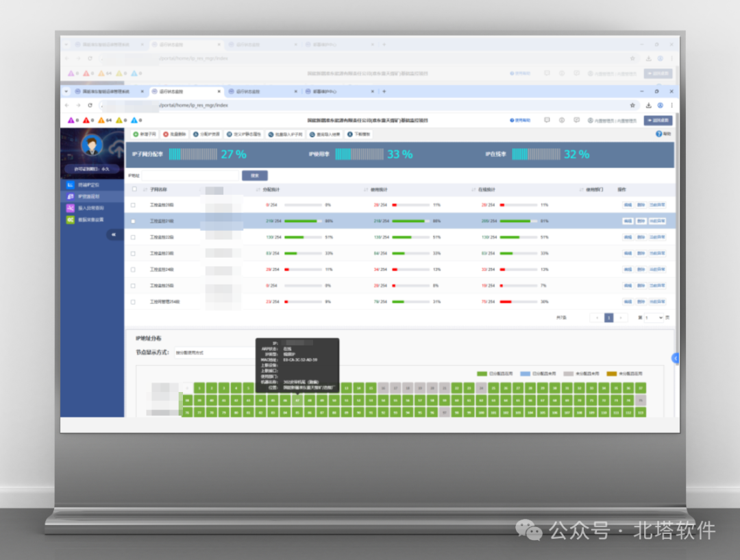The width and height of the screenshot is (740, 560).
Task: Switch to the third browser tab 运行状态监控
Action: (x=262, y=92)
